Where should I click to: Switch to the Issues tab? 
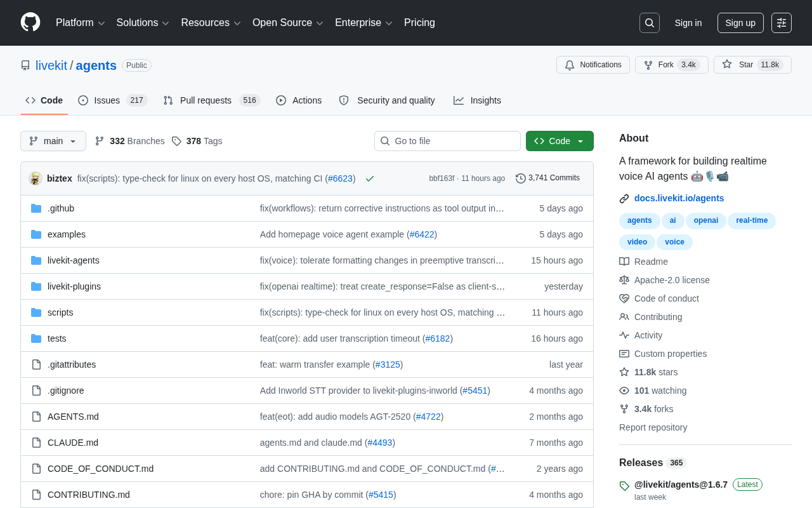(113, 100)
